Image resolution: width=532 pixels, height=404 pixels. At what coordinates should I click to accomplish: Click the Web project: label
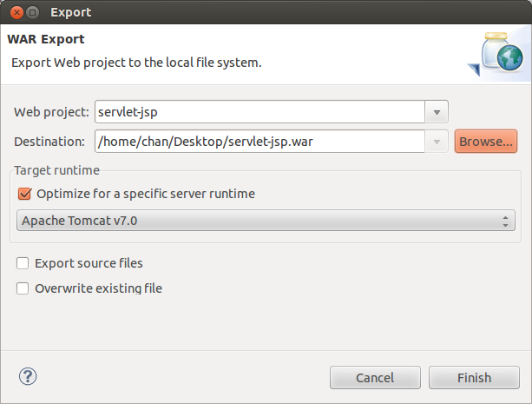[51, 112]
